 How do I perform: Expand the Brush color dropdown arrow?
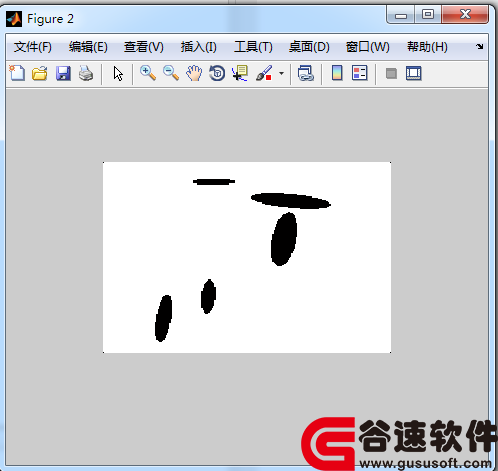coord(281,73)
